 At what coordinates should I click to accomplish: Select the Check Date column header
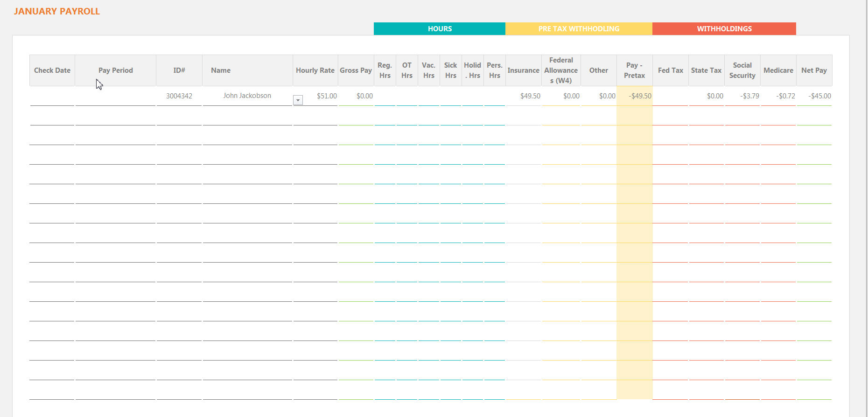pos(52,70)
